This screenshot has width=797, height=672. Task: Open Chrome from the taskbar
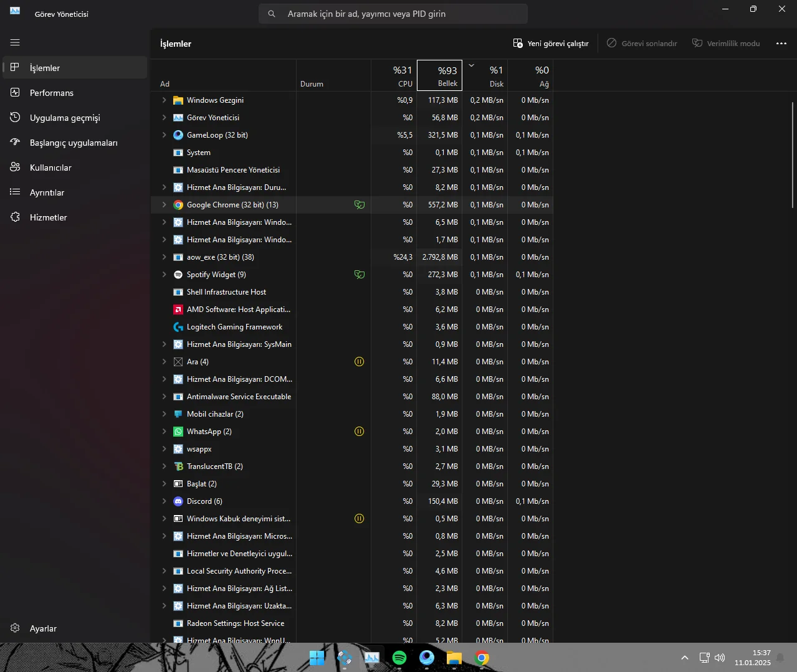pos(482,658)
